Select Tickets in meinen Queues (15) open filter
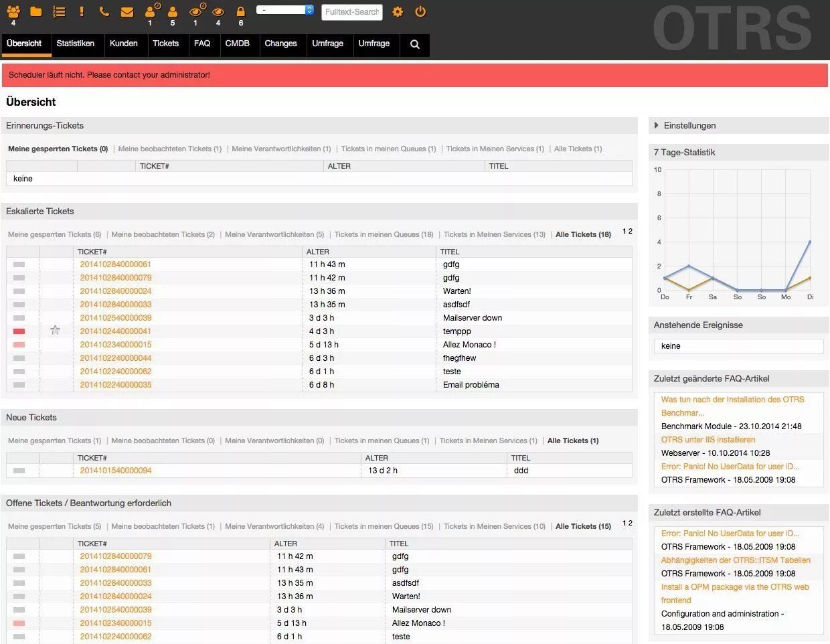 tap(384, 526)
